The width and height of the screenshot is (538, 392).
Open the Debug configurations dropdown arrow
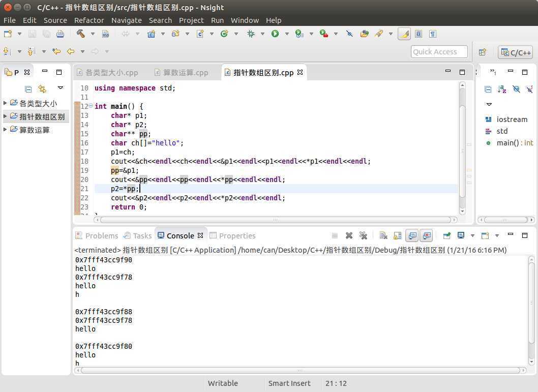click(x=262, y=34)
